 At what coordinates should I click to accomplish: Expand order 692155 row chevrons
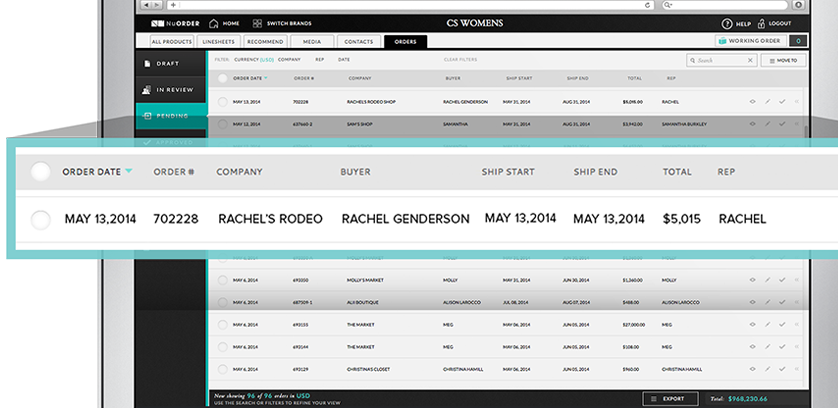click(797, 325)
